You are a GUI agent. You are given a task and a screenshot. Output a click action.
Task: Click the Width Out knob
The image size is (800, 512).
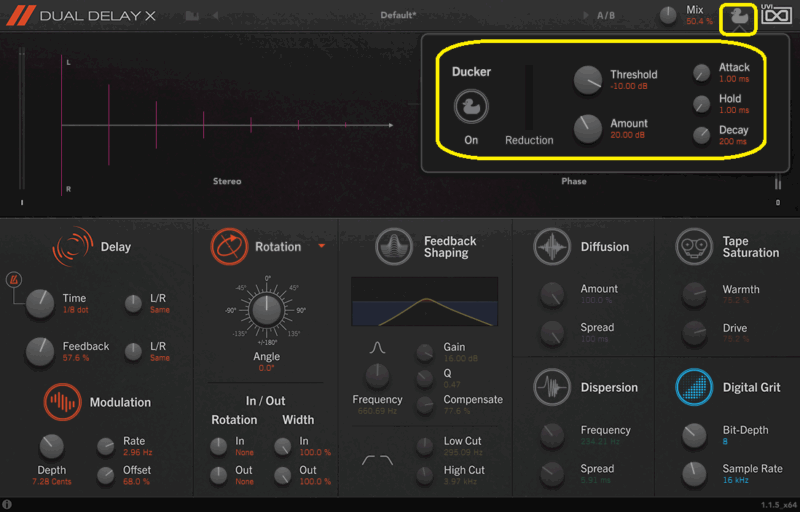point(282,475)
